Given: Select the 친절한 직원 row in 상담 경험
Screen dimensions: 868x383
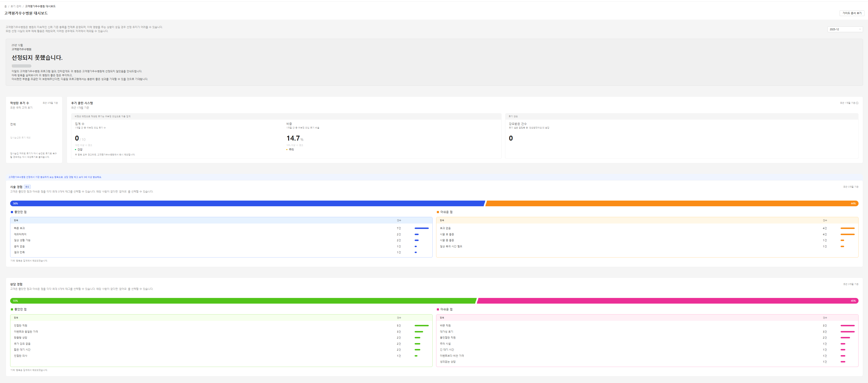Looking at the screenshot, I should (21, 325).
